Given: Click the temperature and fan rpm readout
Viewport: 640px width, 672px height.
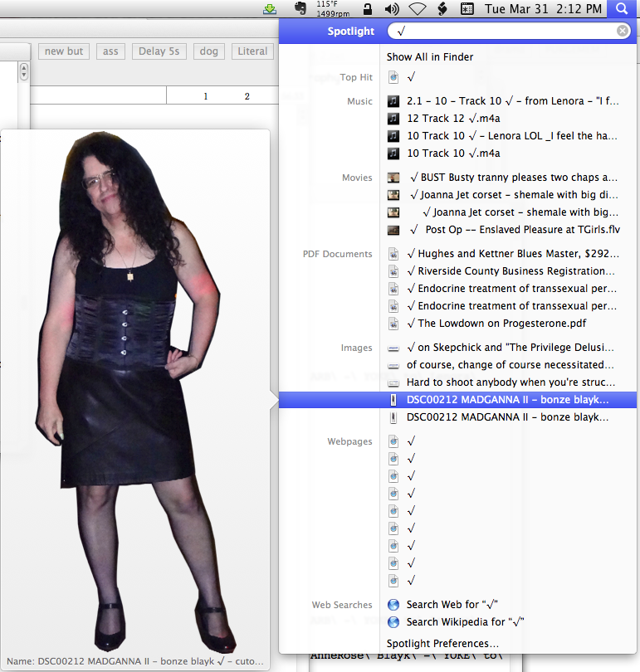Looking at the screenshot, I should click(x=332, y=9).
